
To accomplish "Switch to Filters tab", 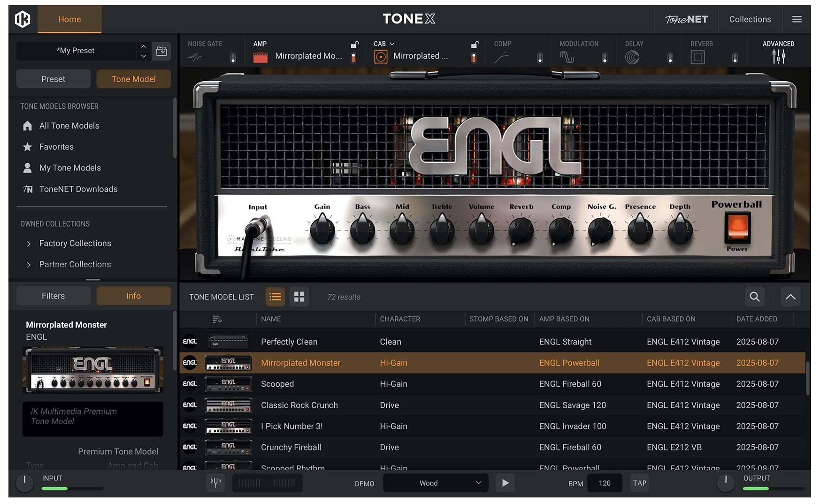I will [54, 296].
